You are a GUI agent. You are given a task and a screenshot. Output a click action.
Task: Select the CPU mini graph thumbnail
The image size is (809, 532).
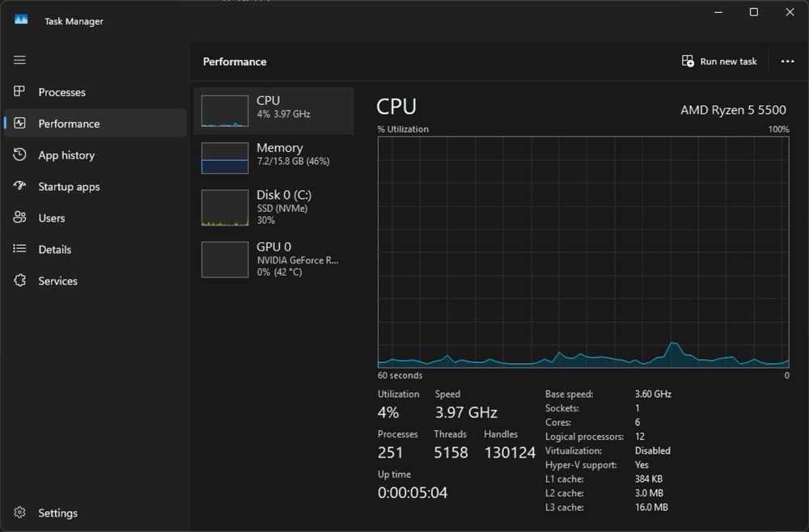[x=225, y=111]
